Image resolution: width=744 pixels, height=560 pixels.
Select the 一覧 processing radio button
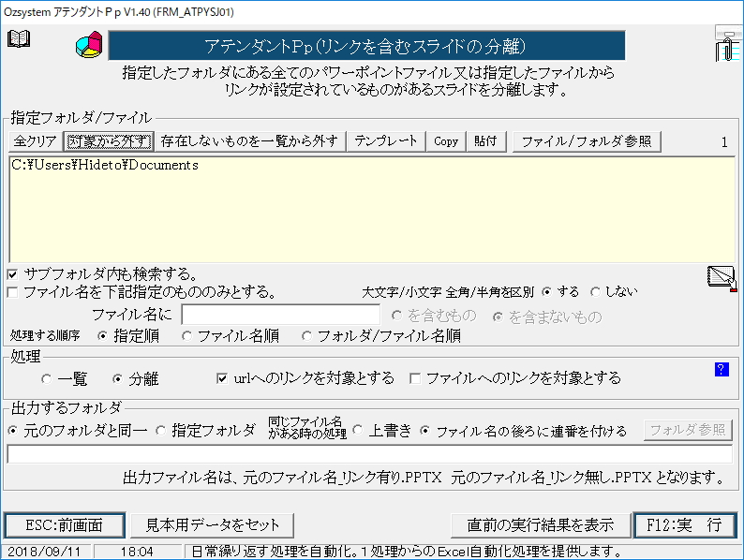(x=47, y=379)
